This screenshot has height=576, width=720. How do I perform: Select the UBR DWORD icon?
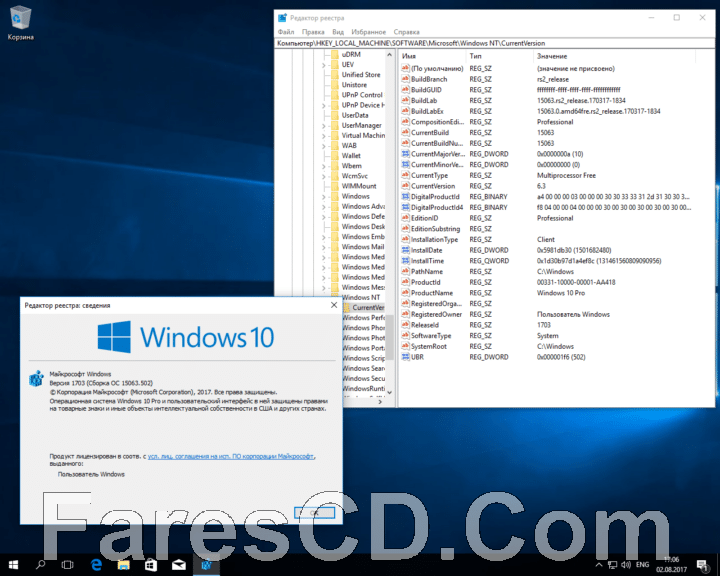(405, 357)
